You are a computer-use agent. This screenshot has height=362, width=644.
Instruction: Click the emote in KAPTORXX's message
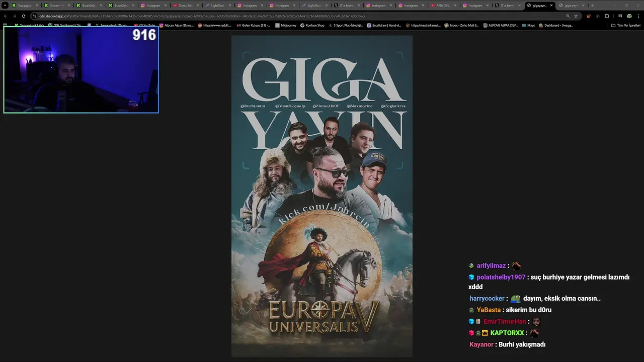[x=534, y=333]
